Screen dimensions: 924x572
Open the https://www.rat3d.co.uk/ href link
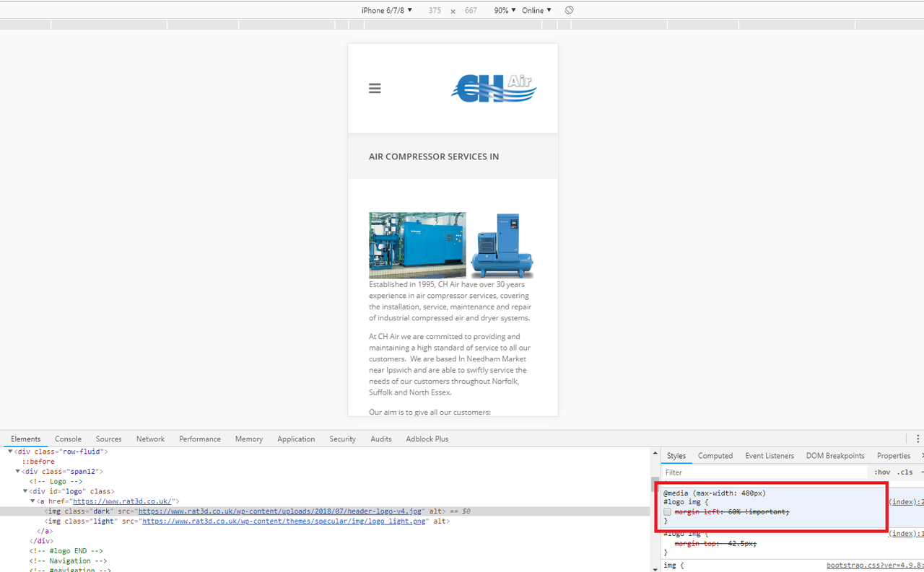point(121,501)
